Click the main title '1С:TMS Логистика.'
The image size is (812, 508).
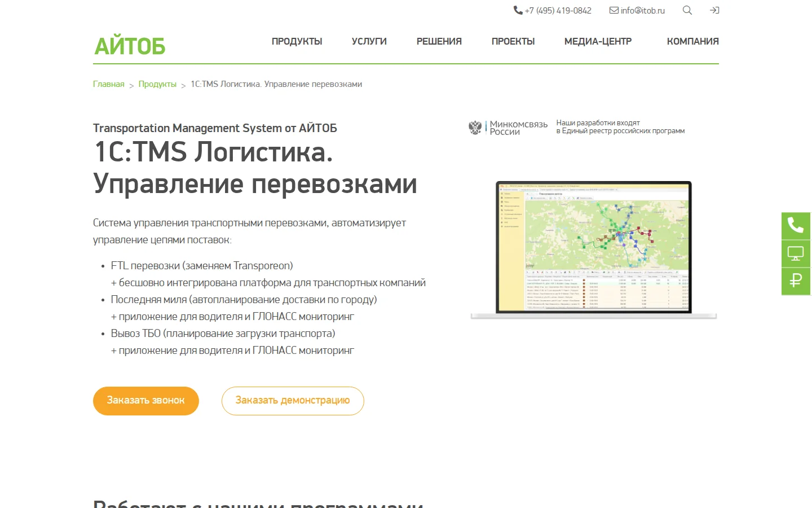click(x=213, y=152)
